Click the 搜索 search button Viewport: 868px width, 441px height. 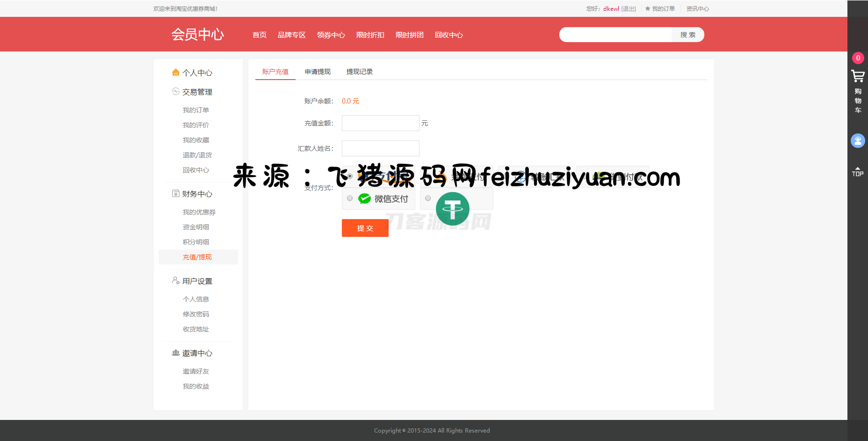pyautogui.click(x=687, y=35)
